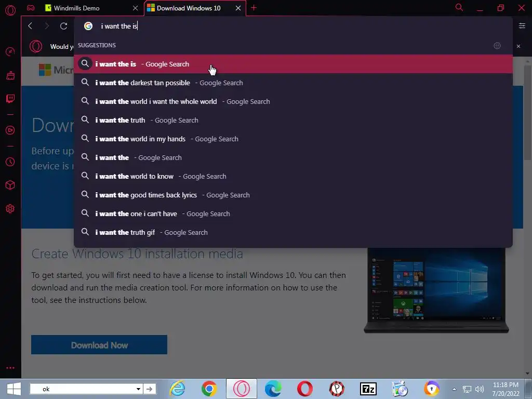Close the Download Windows 10 tab
Screen dimensions: 532x399
point(238,8)
